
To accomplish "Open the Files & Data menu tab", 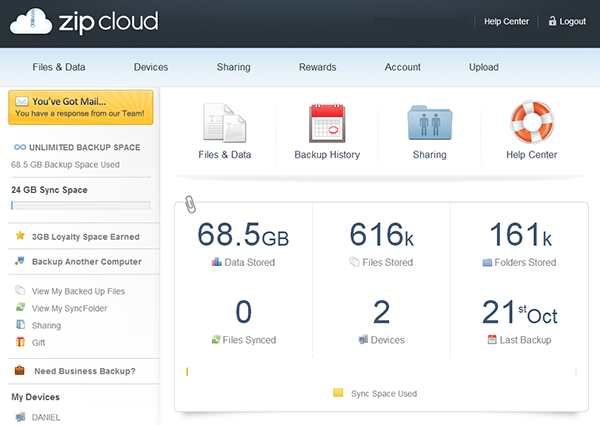I will 59,67.
